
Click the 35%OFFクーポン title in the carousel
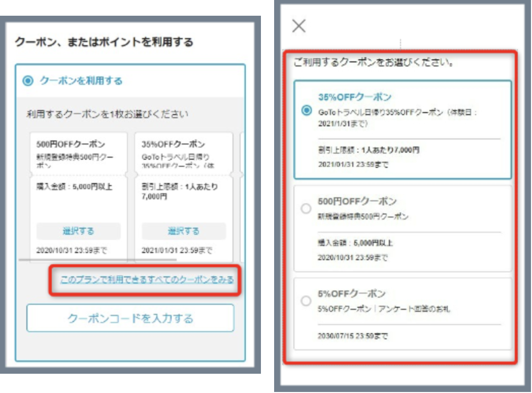tap(173, 145)
